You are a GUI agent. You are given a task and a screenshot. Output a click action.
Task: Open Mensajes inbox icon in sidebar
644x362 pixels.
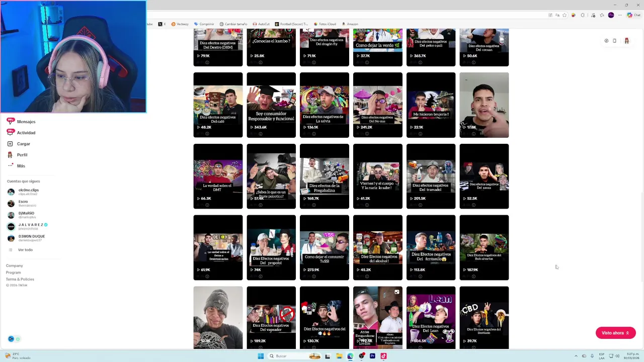[10, 121]
